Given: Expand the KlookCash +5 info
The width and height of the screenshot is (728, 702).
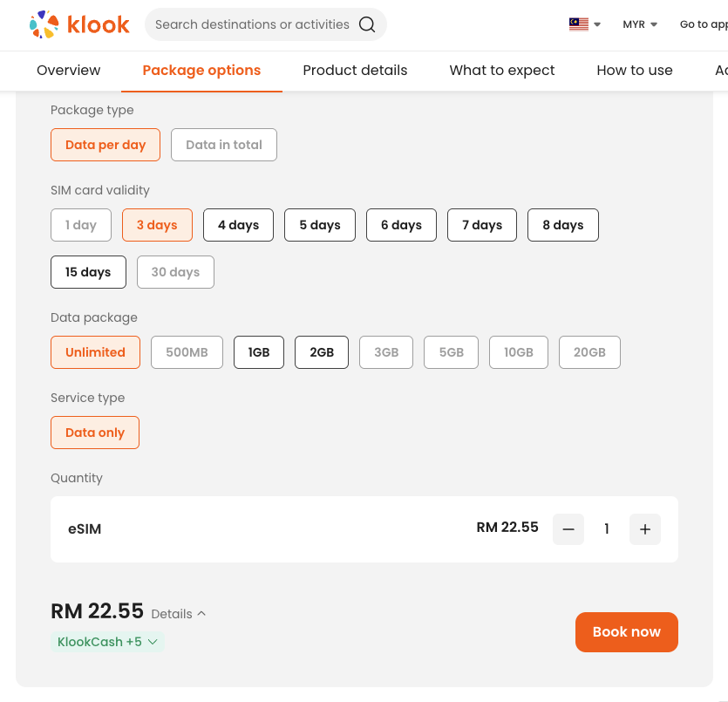Looking at the screenshot, I should (x=107, y=642).
